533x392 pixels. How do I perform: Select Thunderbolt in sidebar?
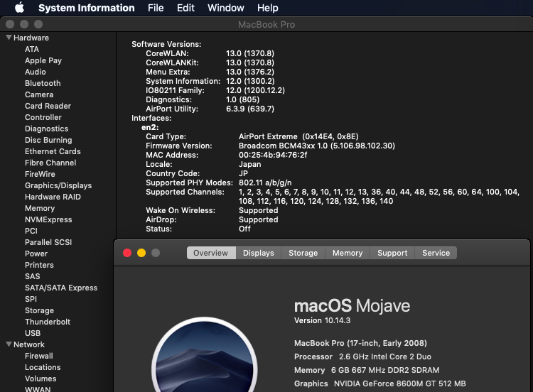[x=48, y=322]
